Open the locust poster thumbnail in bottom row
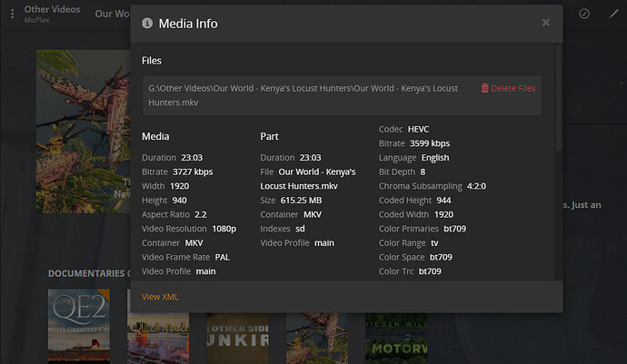This screenshot has height=364, width=627. 317,338
